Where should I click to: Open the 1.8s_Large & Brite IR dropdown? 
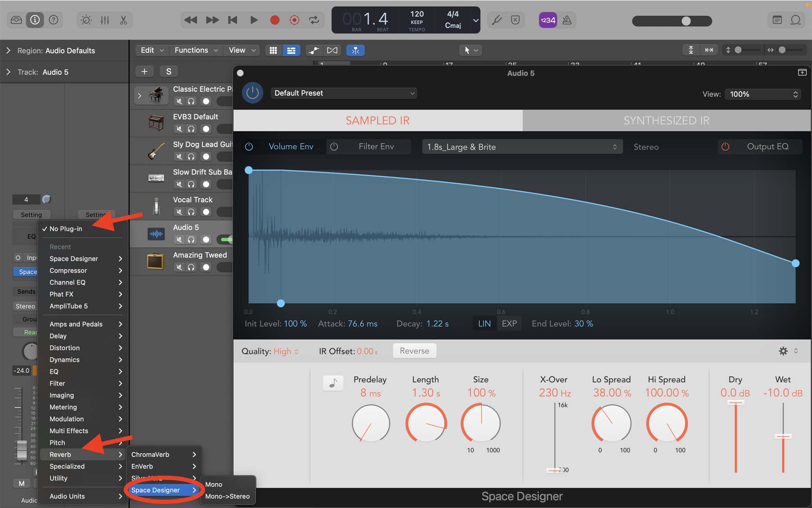pyautogui.click(x=522, y=147)
